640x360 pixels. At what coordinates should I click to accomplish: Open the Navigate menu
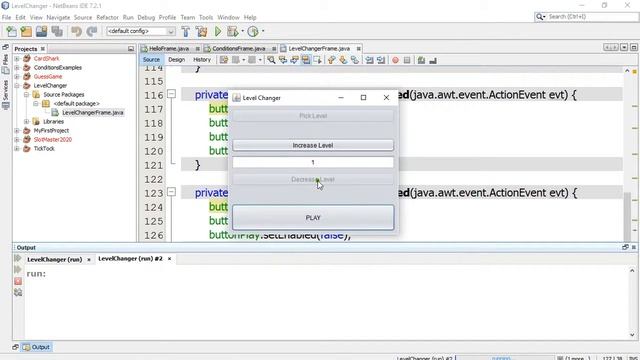pos(58,18)
